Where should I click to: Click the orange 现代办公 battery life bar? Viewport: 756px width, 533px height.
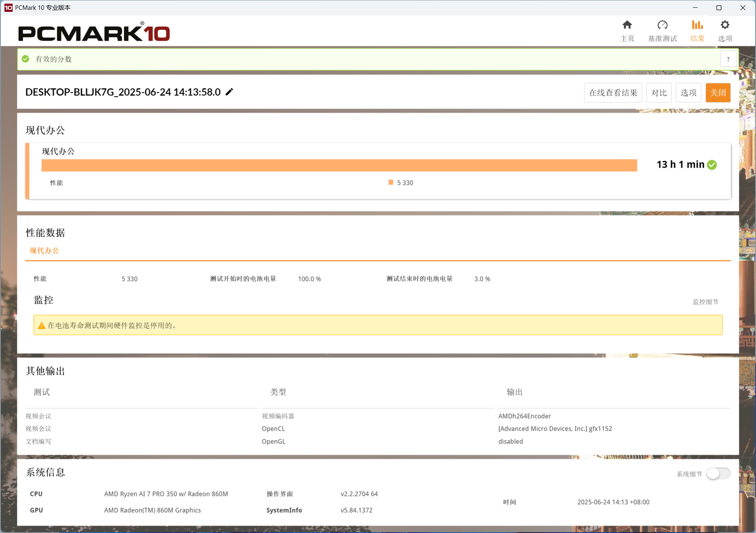(x=339, y=165)
